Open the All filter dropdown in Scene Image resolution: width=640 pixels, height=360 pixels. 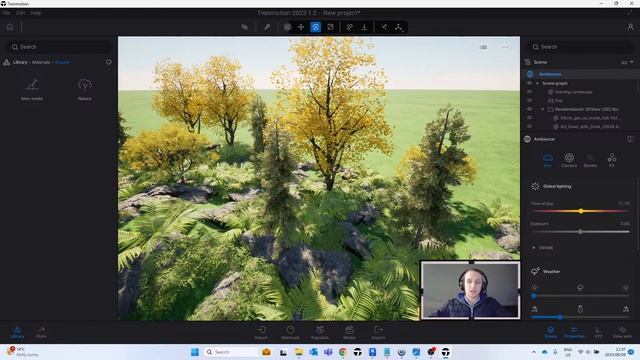(x=627, y=62)
